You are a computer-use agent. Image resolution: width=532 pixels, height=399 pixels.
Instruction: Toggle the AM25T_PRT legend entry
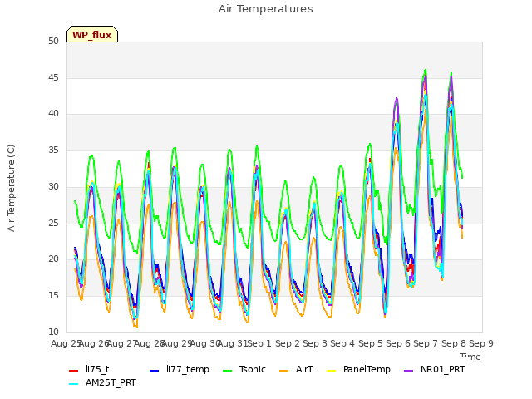[102, 383]
